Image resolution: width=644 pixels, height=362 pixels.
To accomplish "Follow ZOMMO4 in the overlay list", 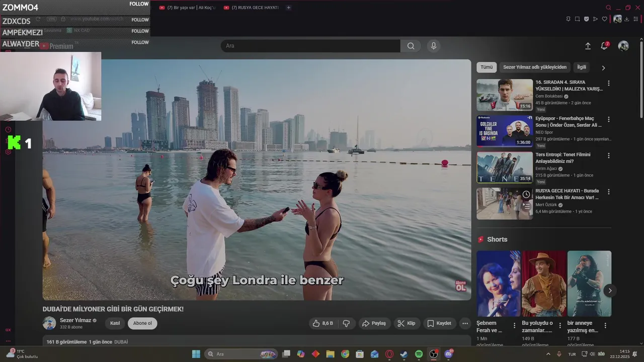I will click(139, 4).
